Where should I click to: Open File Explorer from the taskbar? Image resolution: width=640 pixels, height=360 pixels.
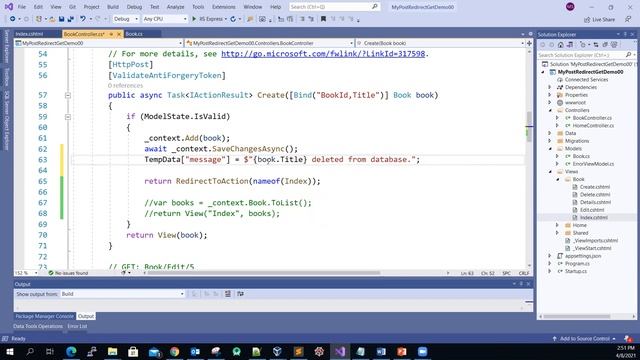(x=113, y=351)
